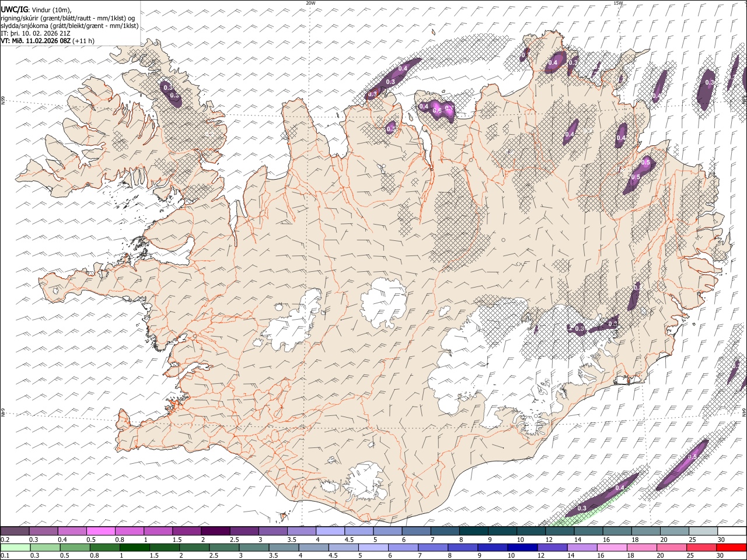Select the pale green lower swatch labeled 0.1
The width and height of the screenshot is (747, 560).
click(15, 547)
